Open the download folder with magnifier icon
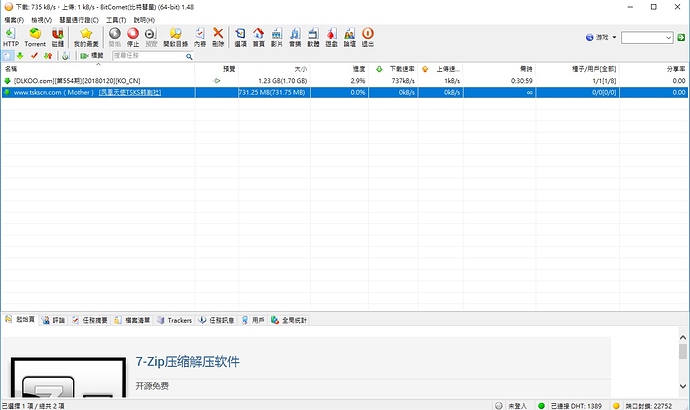Screen dimensions: 690x410 [x=176, y=37]
